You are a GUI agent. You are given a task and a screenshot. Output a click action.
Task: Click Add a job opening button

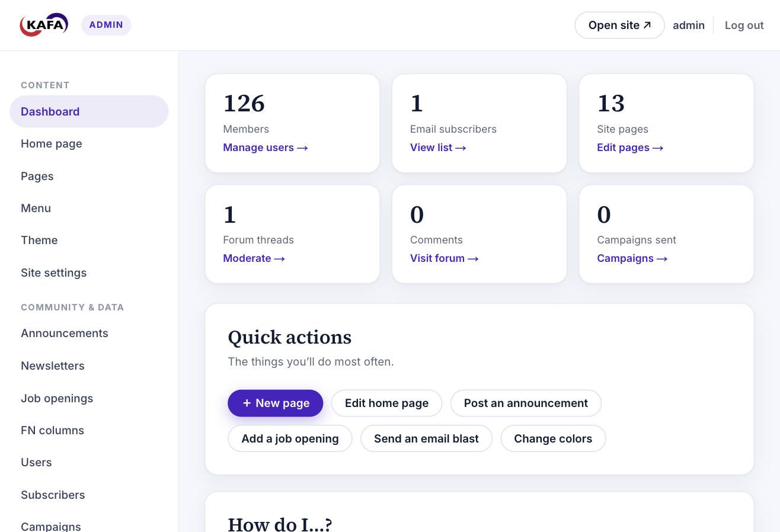coord(290,438)
